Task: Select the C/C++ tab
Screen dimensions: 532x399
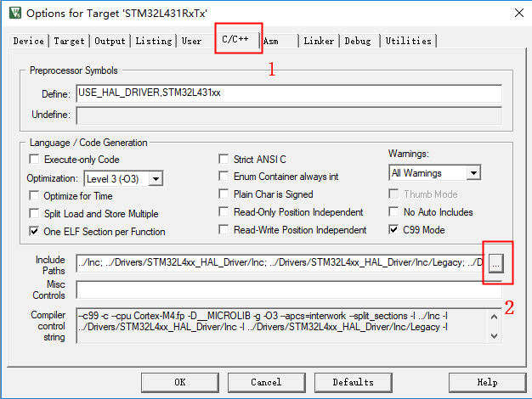Action: point(235,39)
